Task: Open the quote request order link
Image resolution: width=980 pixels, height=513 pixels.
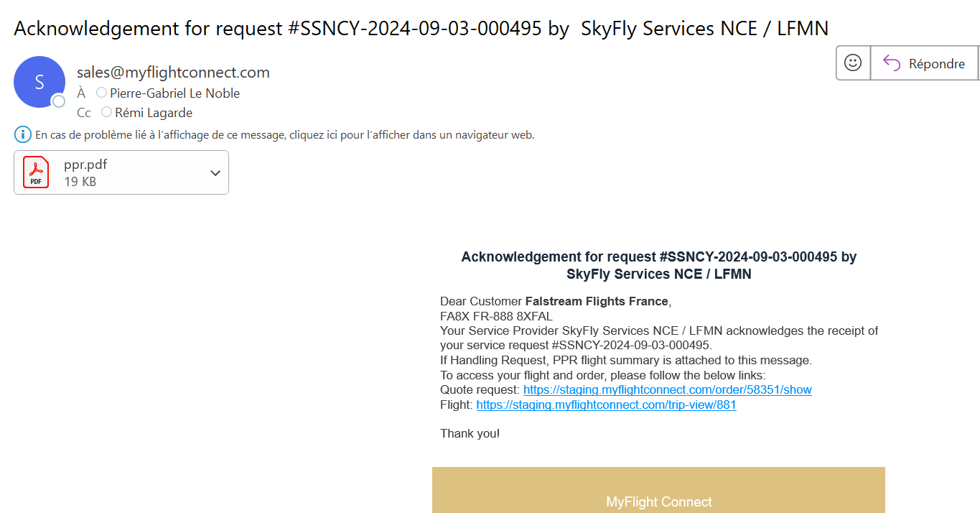Action: (x=668, y=390)
